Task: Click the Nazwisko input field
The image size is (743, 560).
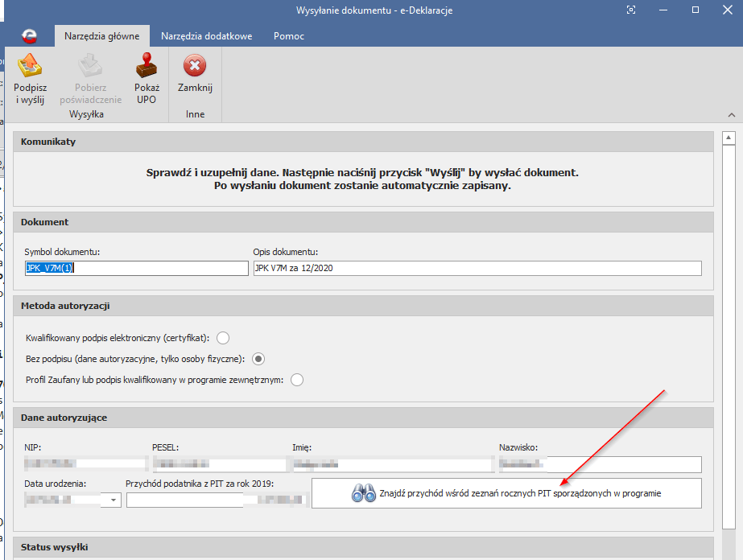Action: click(600, 464)
